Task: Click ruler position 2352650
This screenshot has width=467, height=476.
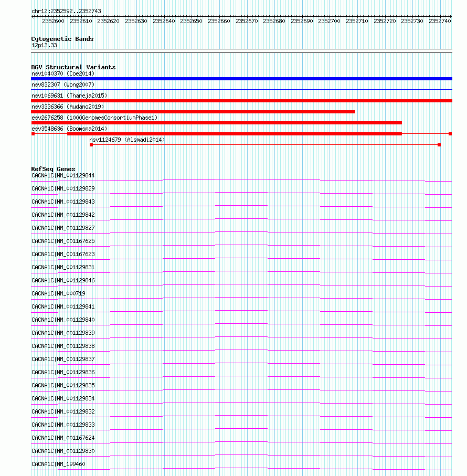Action: (191, 21)
